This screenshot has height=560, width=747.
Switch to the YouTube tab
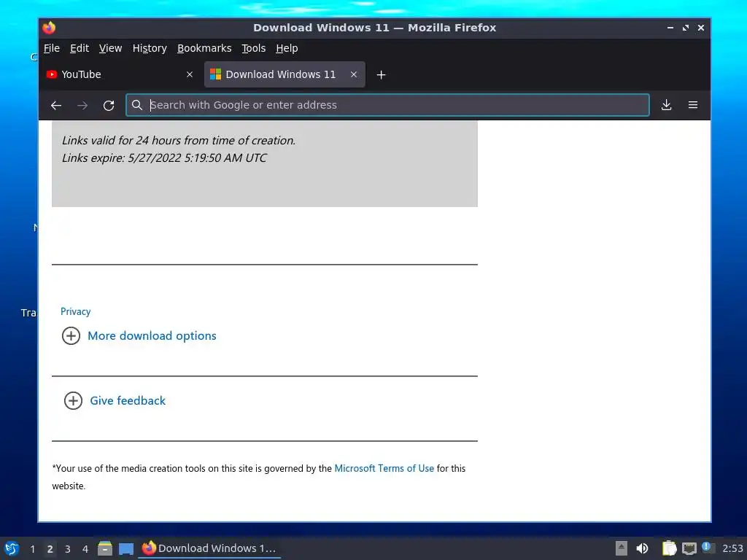point(119,74)
